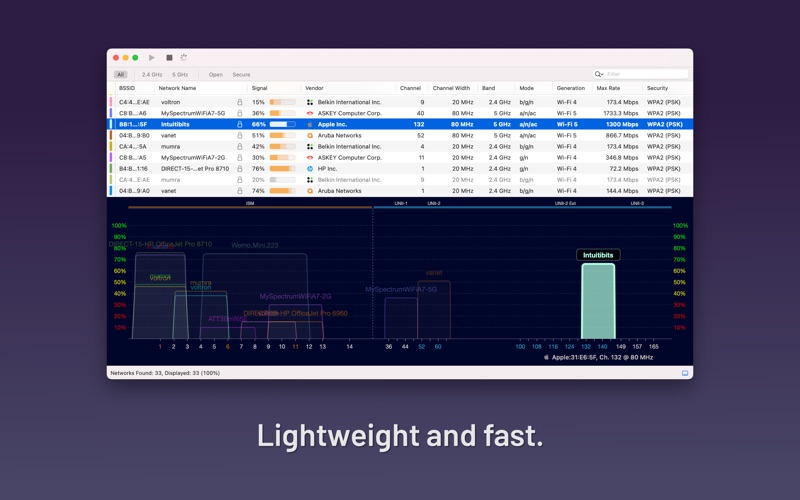Screen dimensions: 800x500
Task: Click the purple swatch of MySpectrumWiFiA7-2G row
Action: (111, 158)
